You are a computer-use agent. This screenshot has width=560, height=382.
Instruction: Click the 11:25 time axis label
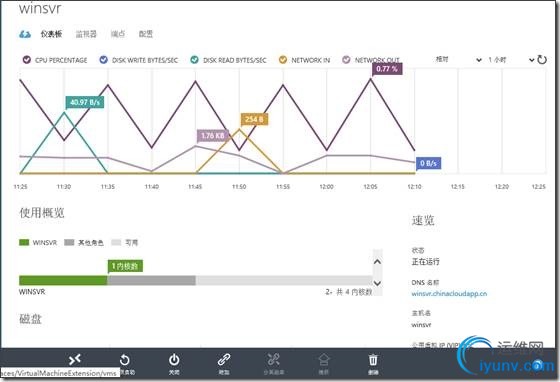[20, 187]
